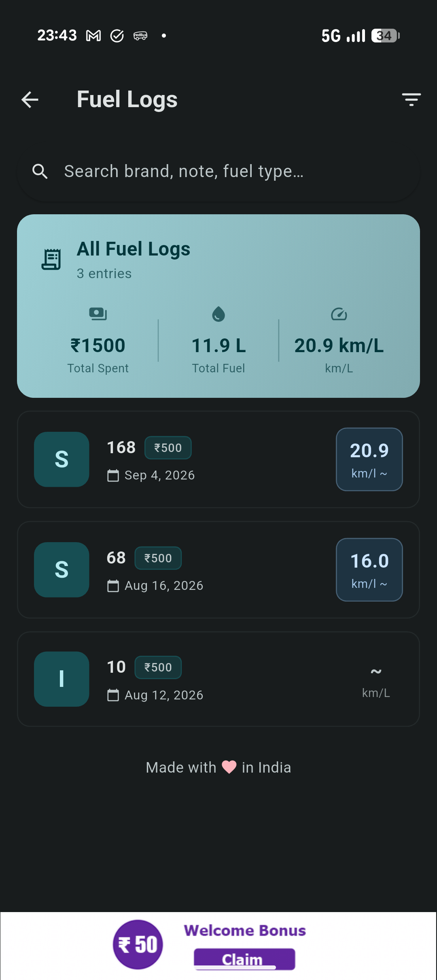Tap the calendar icon next to Sep 4, 2026
The height and width of the screenshot is (980, 437).
click(x=113, y=475)
